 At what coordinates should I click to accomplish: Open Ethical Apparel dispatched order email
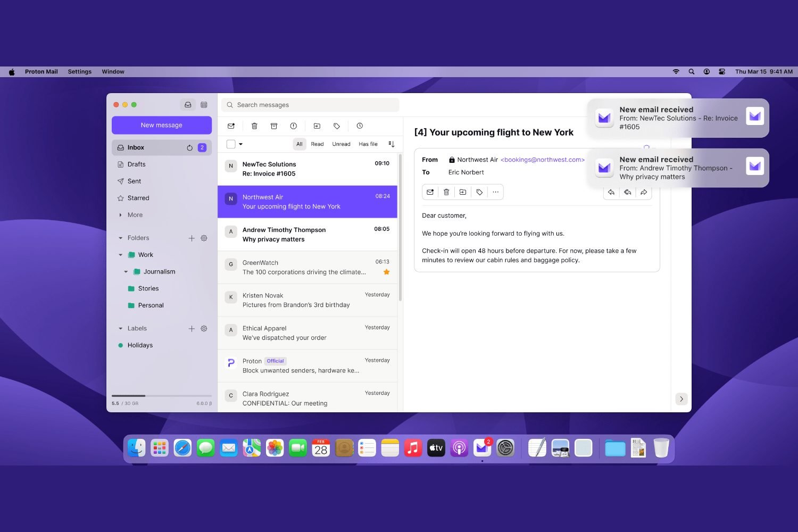307,333
